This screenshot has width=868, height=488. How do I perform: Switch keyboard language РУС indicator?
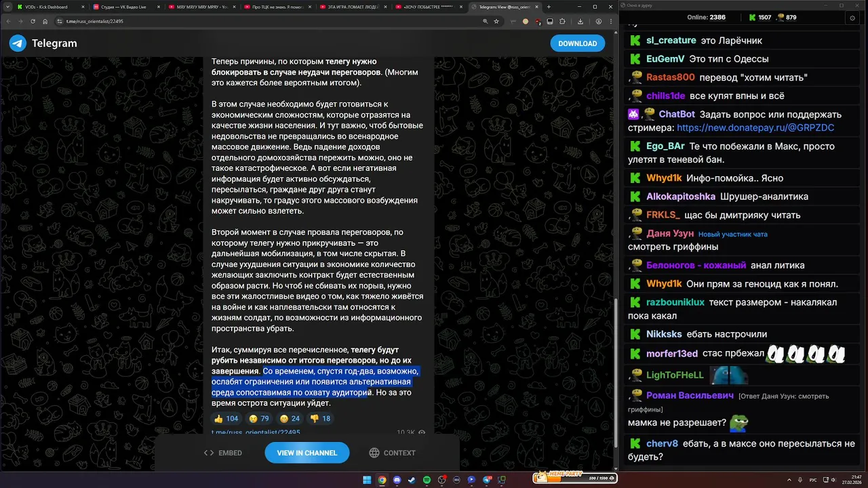pos(814,480)
